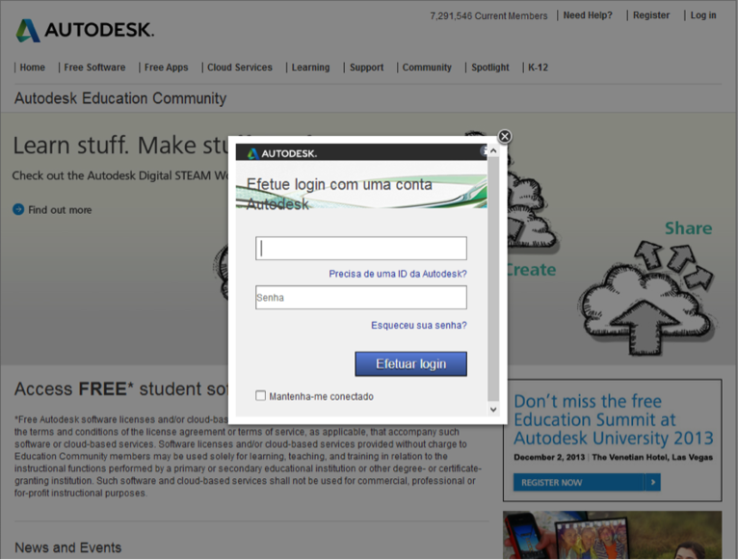Image resolution: width=738 pixels, height=560 pixels.
Task: Open the Free Software menu item
Action: coord(94,67)
